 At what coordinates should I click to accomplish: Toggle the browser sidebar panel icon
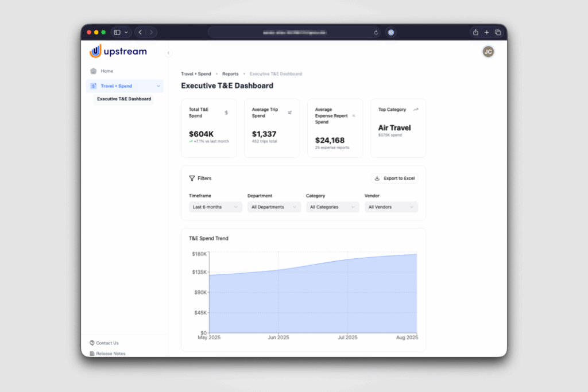click(117, 32)
